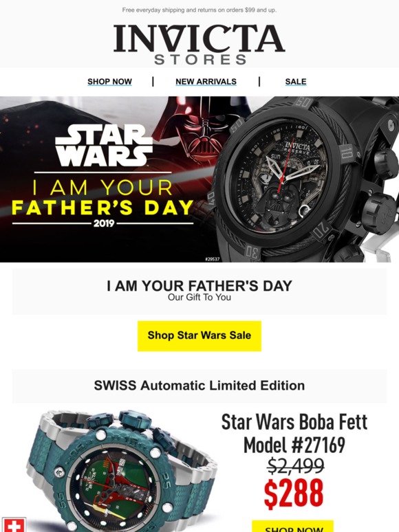Viewport: 399px width, 532px height.
Task: Click the #29537 model label in banner
Action: coord(213,259)
